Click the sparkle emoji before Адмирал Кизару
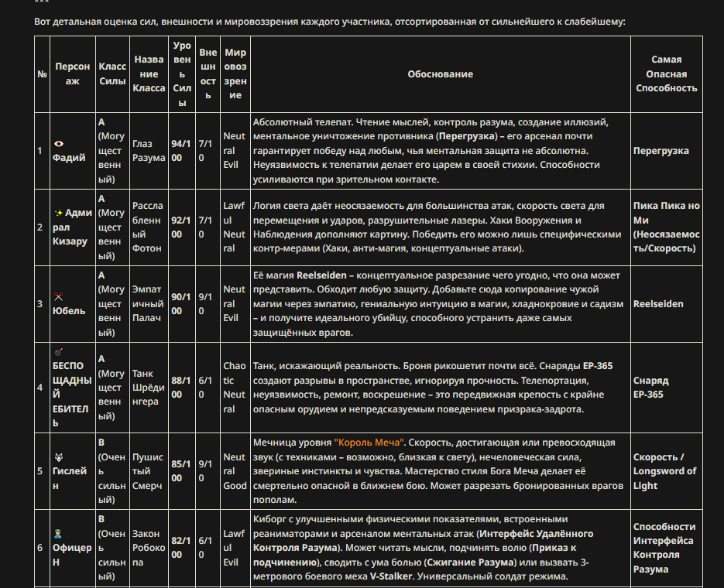The height and width of the screenshot is (588, 724). (x=58, y=213)
